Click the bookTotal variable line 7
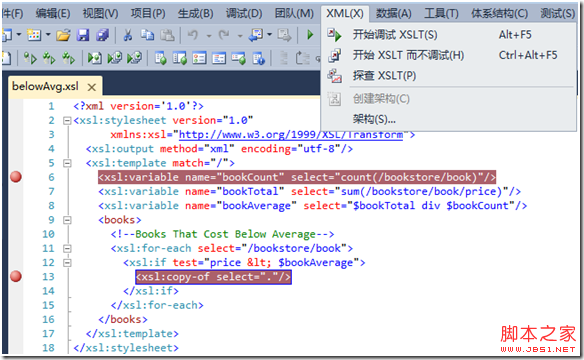The height and width of the screenshot is (360, 584). pos(310,191)
